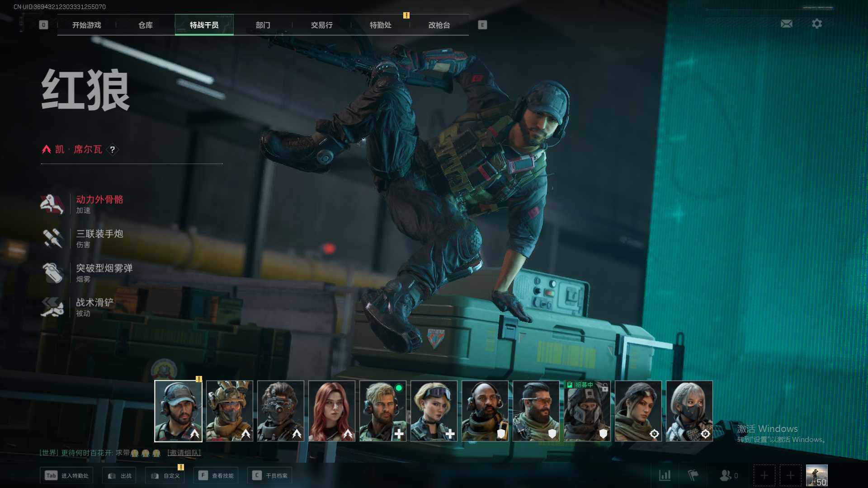Screen dimensions: 868x488
Task: Open the settings gear icon
Action: coord(817,23)
